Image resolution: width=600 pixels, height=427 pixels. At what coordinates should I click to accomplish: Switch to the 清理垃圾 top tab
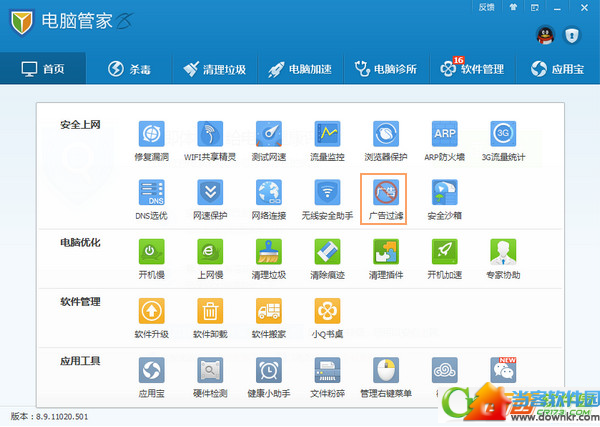tap(215, 69)
